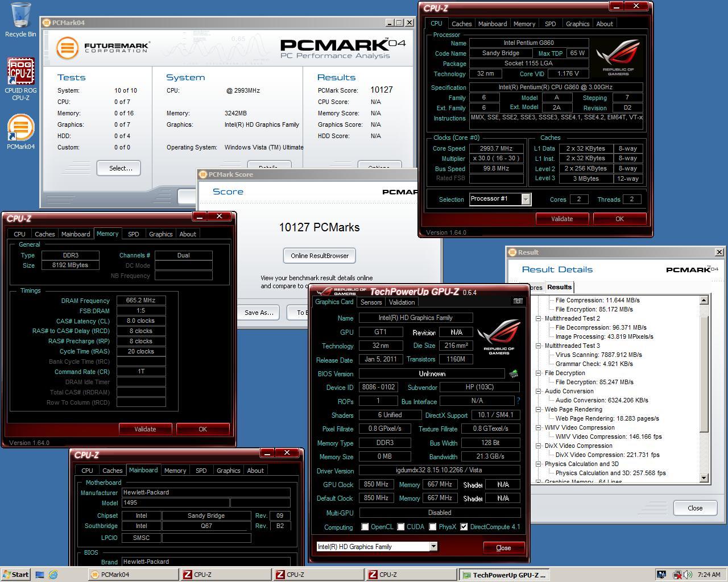Enable the OpenCL checkbox
This screenshot has height=582, width=728.
click(x=365, y=527)
